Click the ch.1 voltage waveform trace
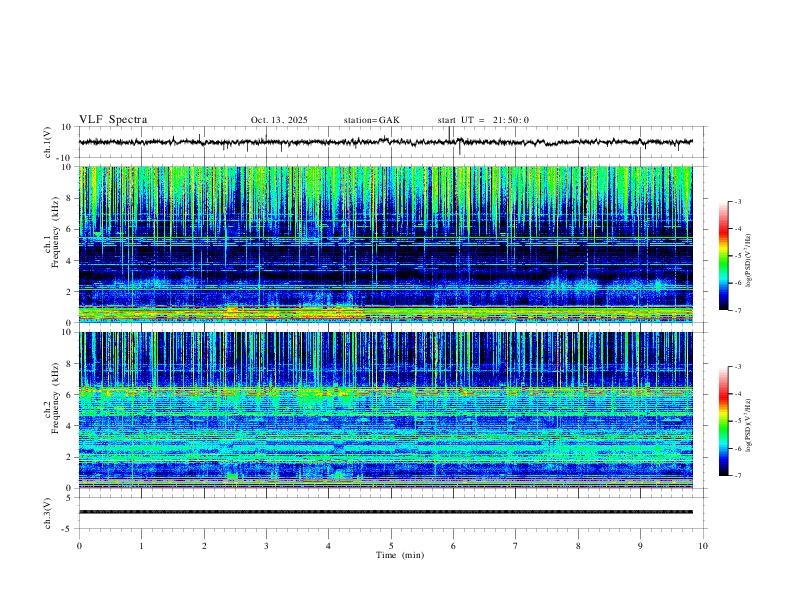 [386, 142]
